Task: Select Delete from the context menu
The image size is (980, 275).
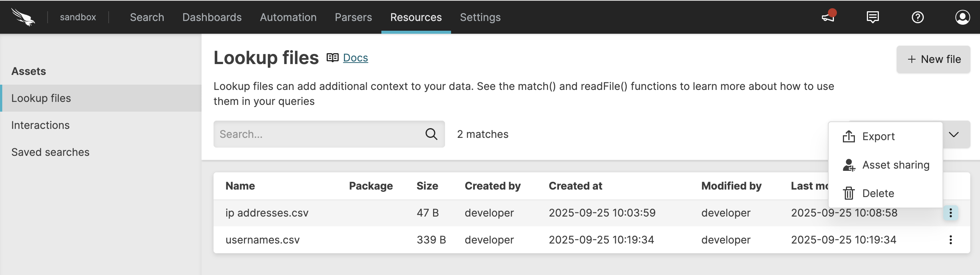Action: (x=878, y=193)
